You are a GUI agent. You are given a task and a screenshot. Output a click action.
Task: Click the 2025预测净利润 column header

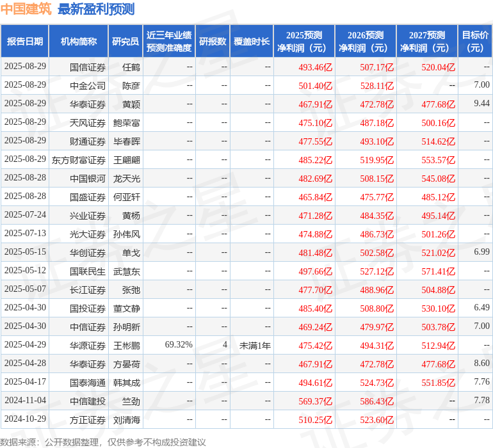click(x=304, y=41)
